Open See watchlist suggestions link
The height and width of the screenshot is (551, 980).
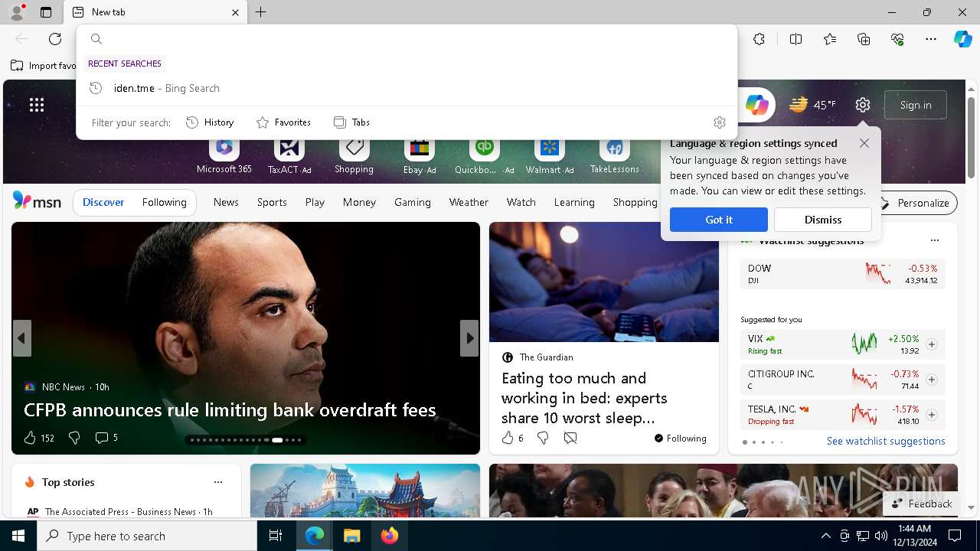click(886, 441)
